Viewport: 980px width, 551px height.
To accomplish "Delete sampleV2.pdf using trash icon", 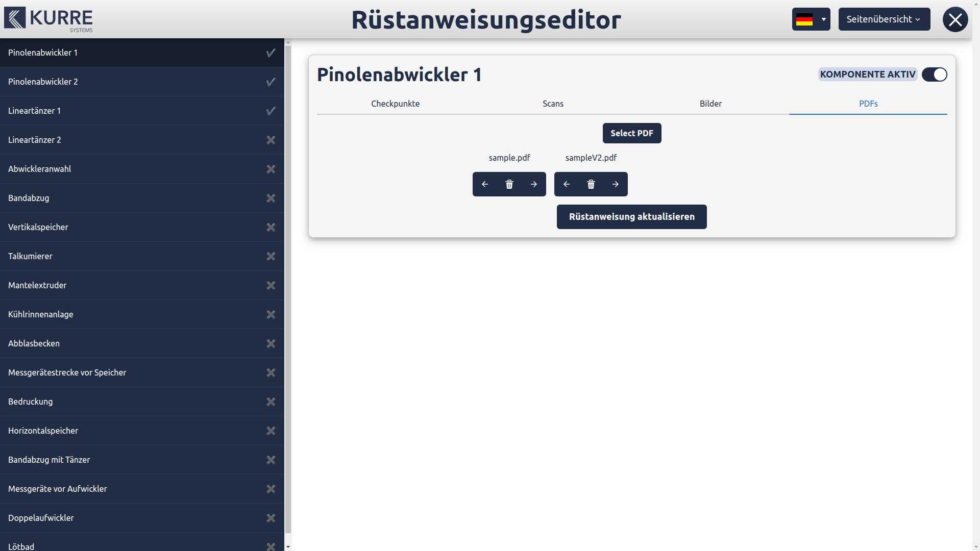I will 591,184.
